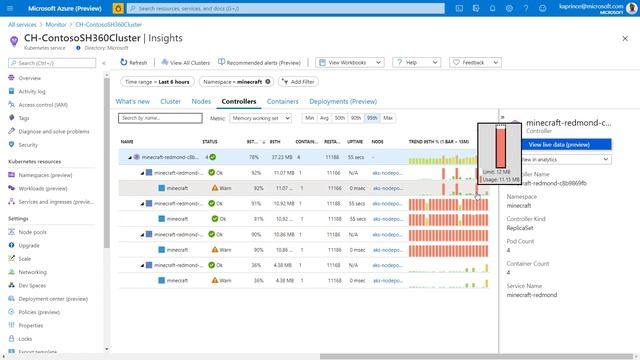The height and width of the screenshot is (360, 640).
Task: Click the user account avatar
Action: coord(631,8)
